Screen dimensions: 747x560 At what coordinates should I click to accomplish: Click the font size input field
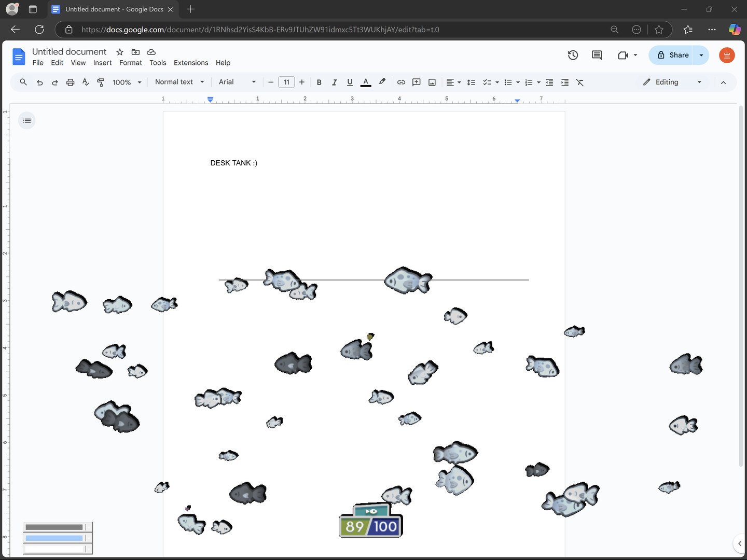(x=286, y=82)
